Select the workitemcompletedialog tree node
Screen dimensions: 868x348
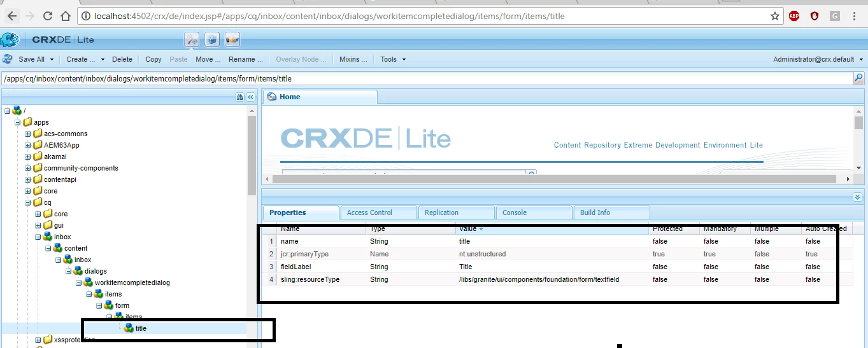[x=132, y=282]
